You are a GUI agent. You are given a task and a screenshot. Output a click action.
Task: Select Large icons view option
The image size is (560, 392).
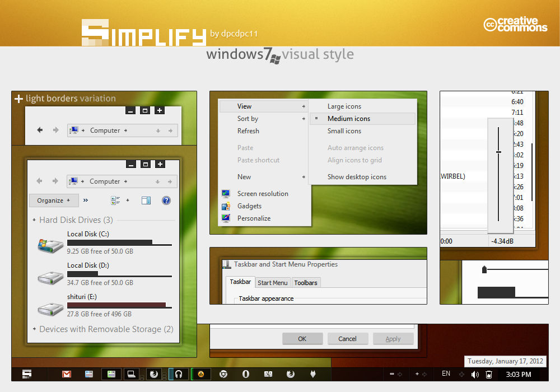[344, 106]
